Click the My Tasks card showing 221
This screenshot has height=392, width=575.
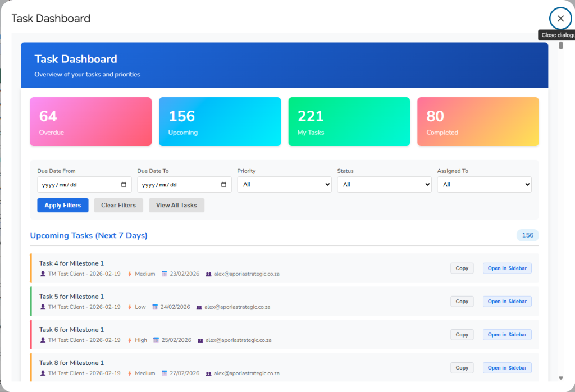click(349, 121)
